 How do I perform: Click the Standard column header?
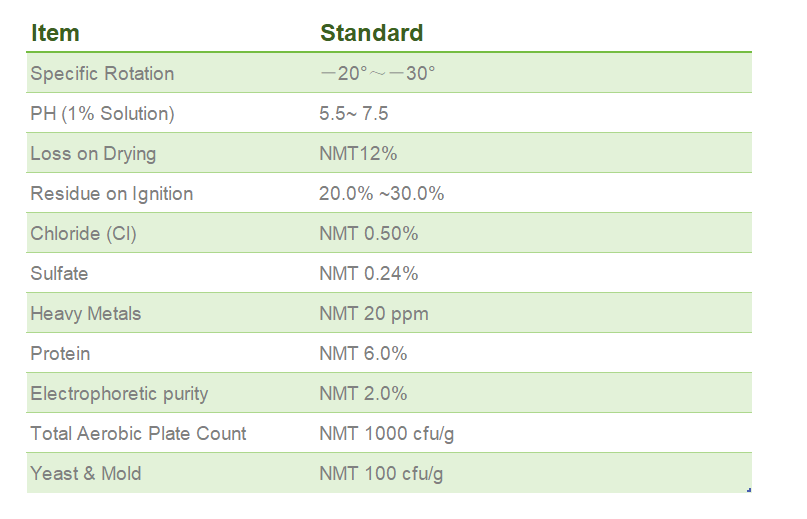[372, 33]
